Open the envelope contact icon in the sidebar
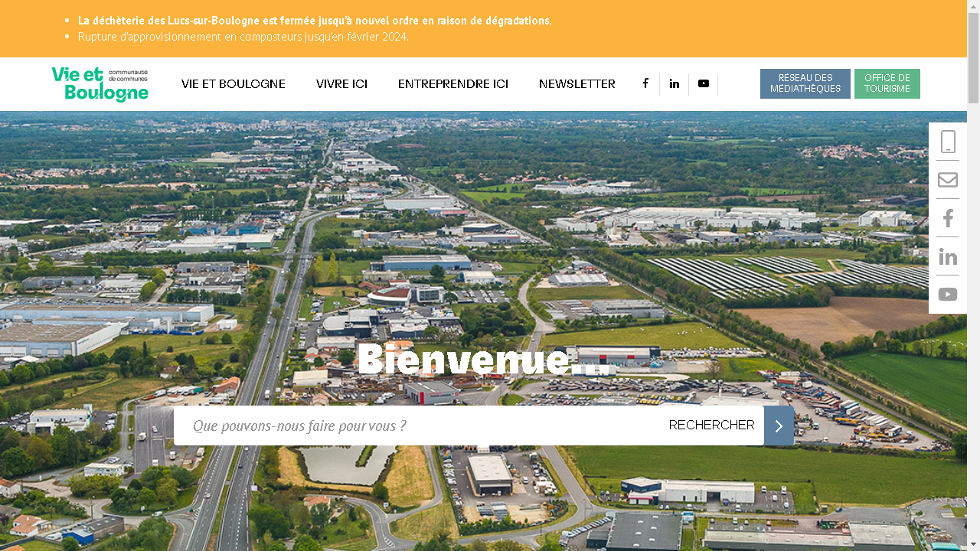The height and width of the screenshot is (551, 980). (947, 180)
